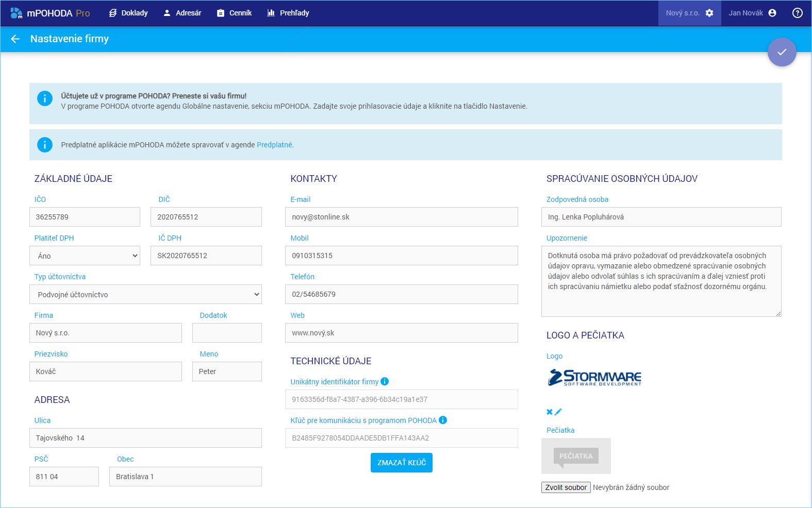This screenshot has height=508, width=812.
Task: Click the Zvolit soubor button
Action: pos(566,487)
